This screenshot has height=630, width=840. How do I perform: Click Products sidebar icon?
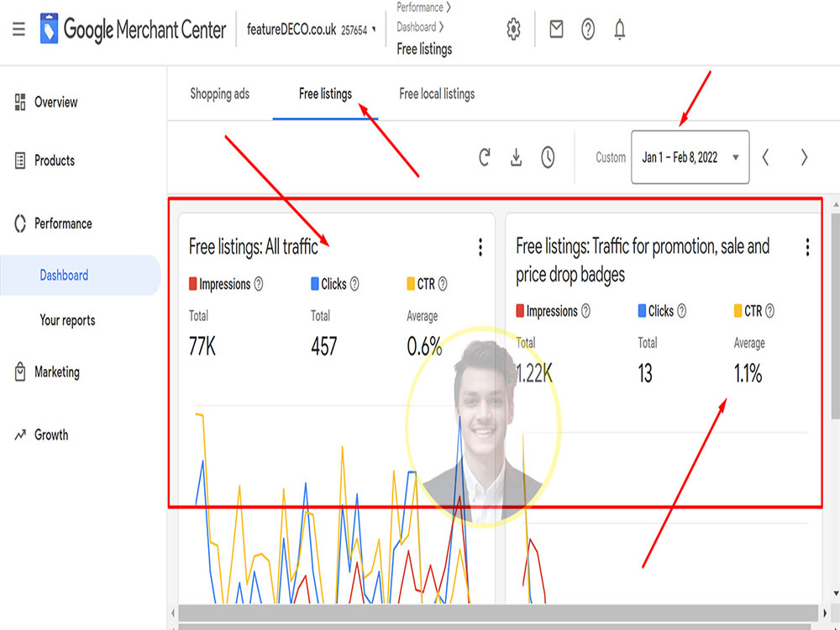(x=20, y=160)
